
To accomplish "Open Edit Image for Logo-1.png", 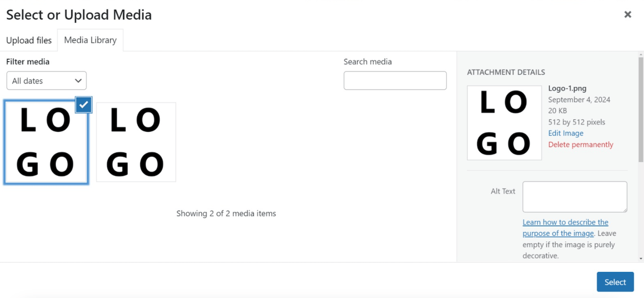I will click(x=565, y=133).
